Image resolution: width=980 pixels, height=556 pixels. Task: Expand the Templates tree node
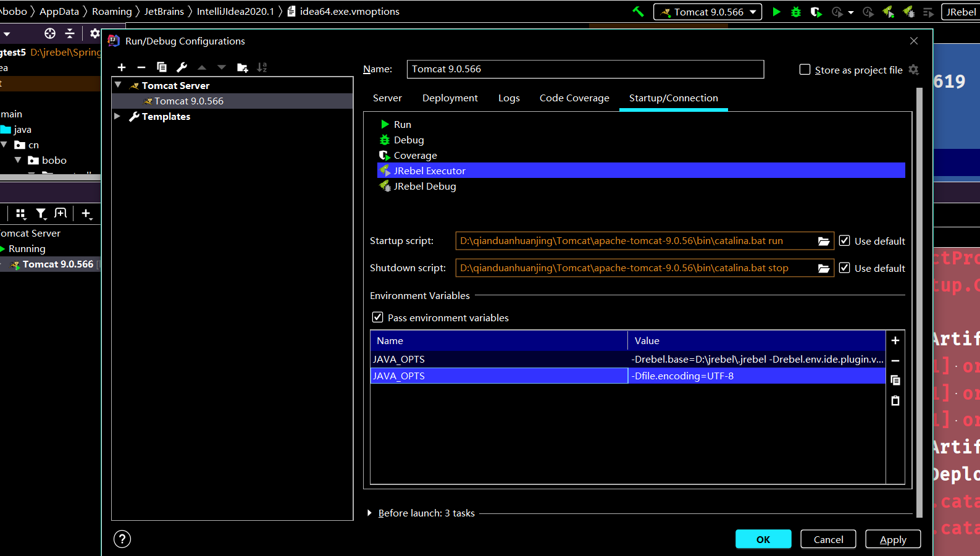pyautogui.click(x=117, y=116)
